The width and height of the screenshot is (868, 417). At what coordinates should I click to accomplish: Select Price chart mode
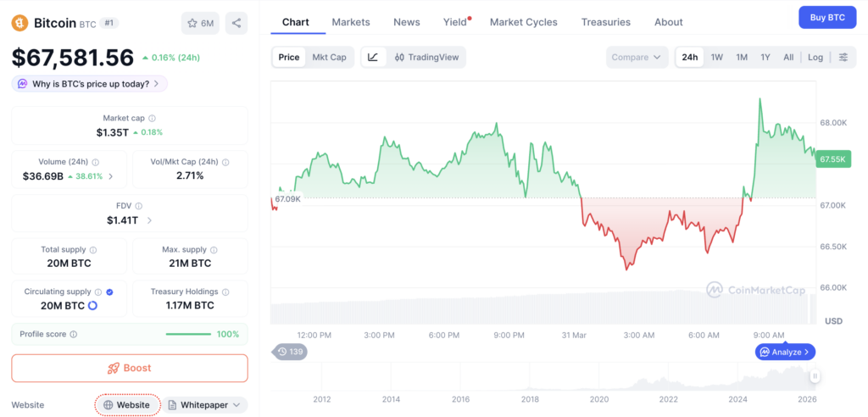click(x=289, y=57)
